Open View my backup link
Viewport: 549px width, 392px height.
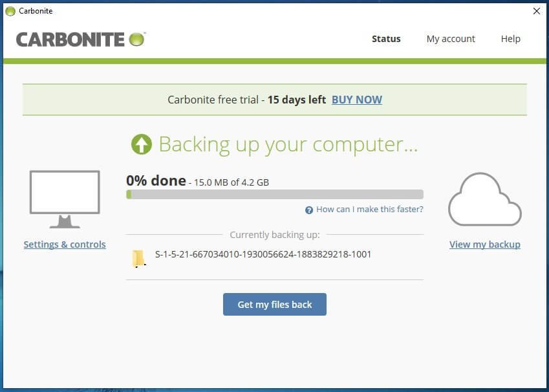(x=485, y=245)
